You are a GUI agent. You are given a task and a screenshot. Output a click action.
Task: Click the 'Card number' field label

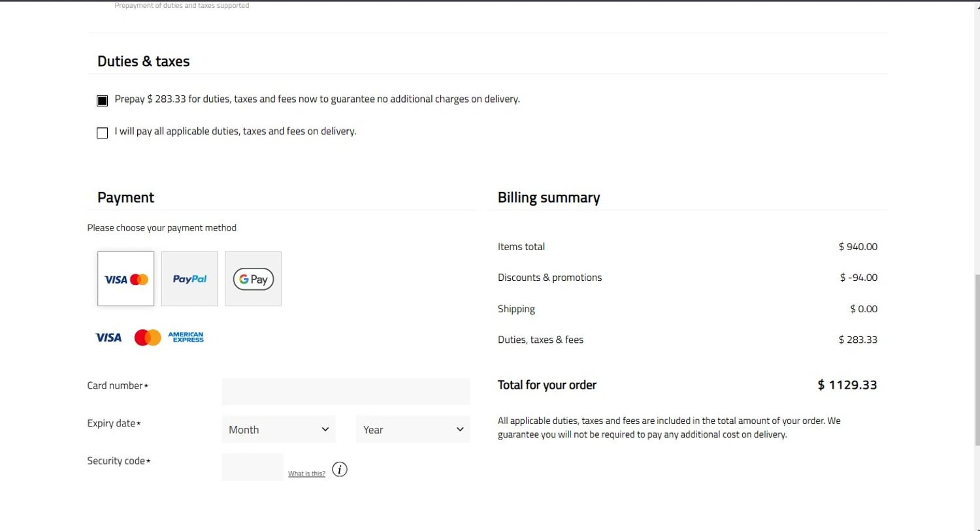click(118, 386)
